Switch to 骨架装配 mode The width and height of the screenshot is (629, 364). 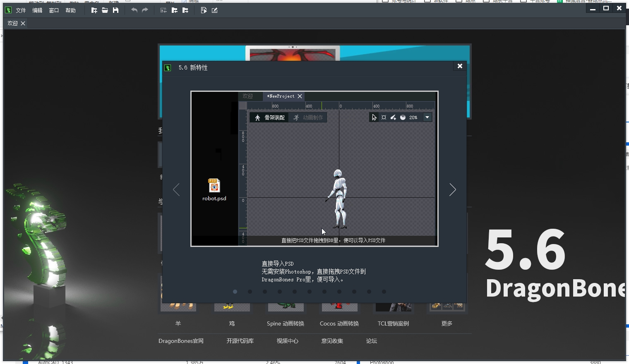269,117
